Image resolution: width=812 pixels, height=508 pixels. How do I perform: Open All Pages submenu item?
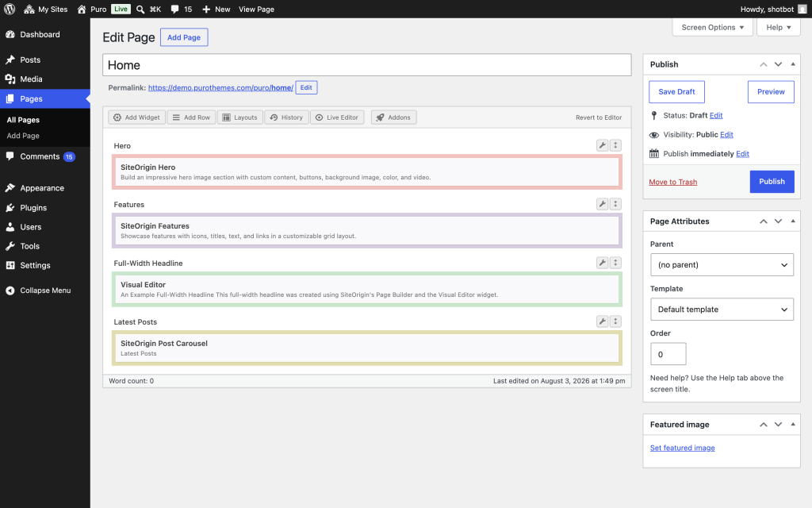23,120
